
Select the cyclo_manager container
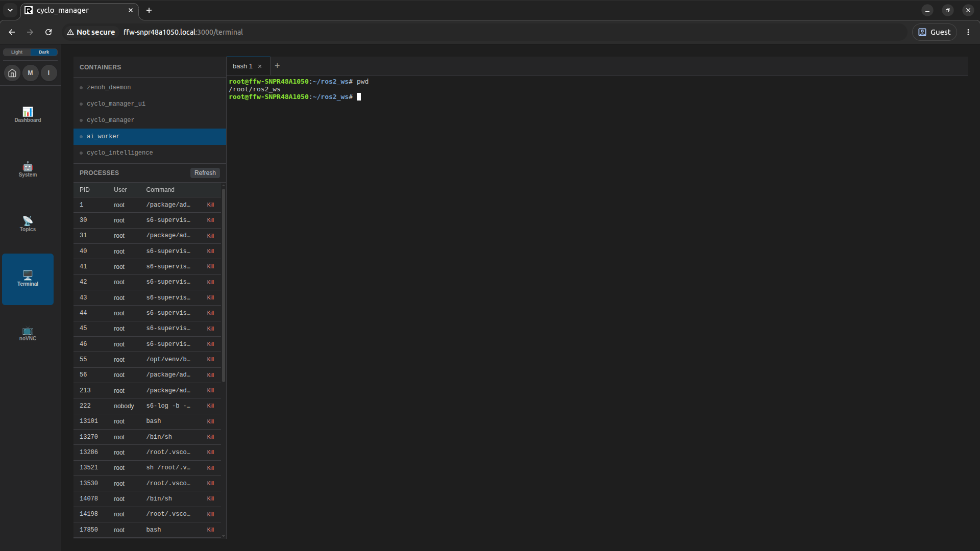tap(150, 120)
